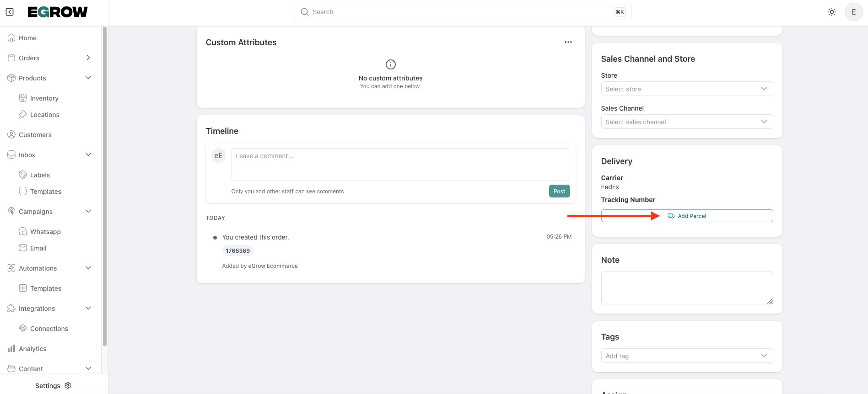The width and height of the screenshot is (868, 394).
Task: Open Custom Attributes three-dot menu
Action: coord(568,42)
